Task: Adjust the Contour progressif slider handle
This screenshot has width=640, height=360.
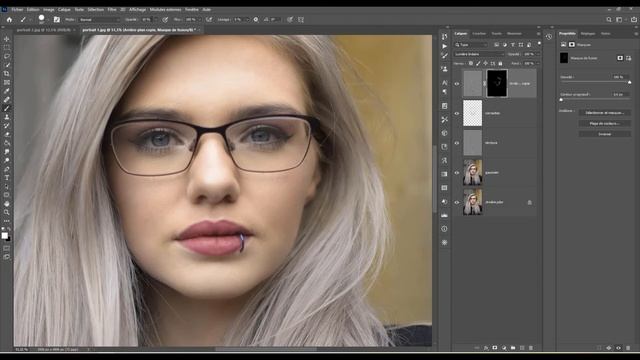Action: tap(561, 100)
